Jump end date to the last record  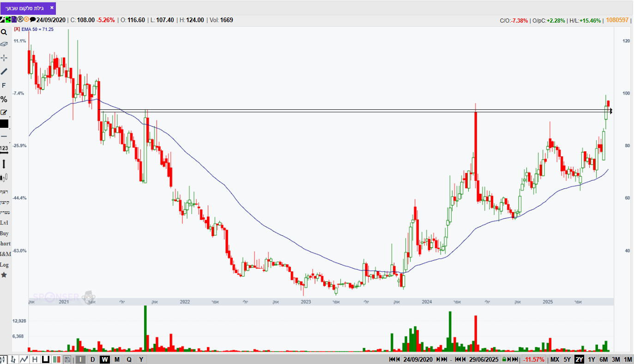(515, 359)
